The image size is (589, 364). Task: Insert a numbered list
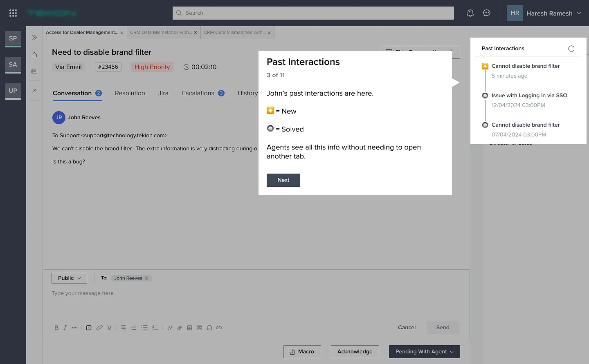133,328
